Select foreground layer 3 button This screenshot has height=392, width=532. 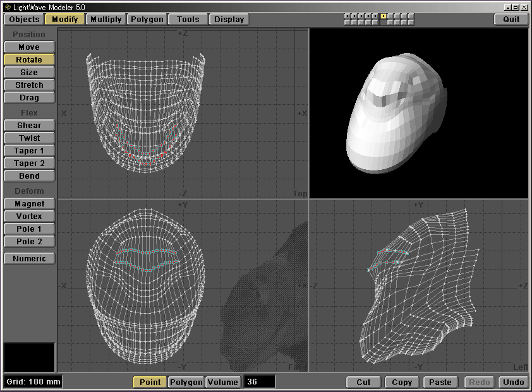point(361,16)
